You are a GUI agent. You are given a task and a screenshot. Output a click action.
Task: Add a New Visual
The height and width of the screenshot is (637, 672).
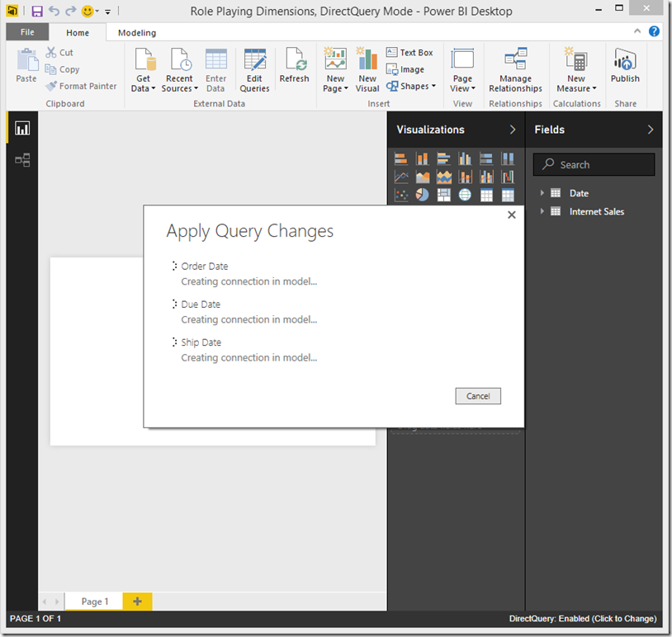point(367,70)
